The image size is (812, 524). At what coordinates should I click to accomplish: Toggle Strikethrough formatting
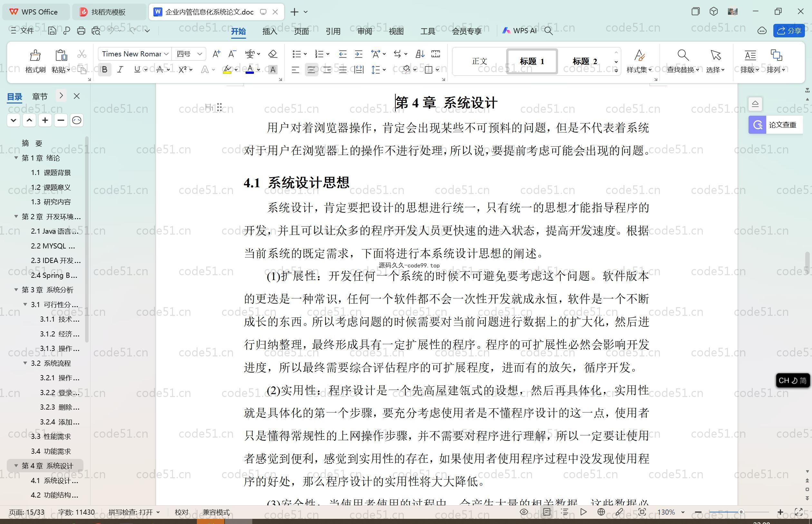point(159,70)
